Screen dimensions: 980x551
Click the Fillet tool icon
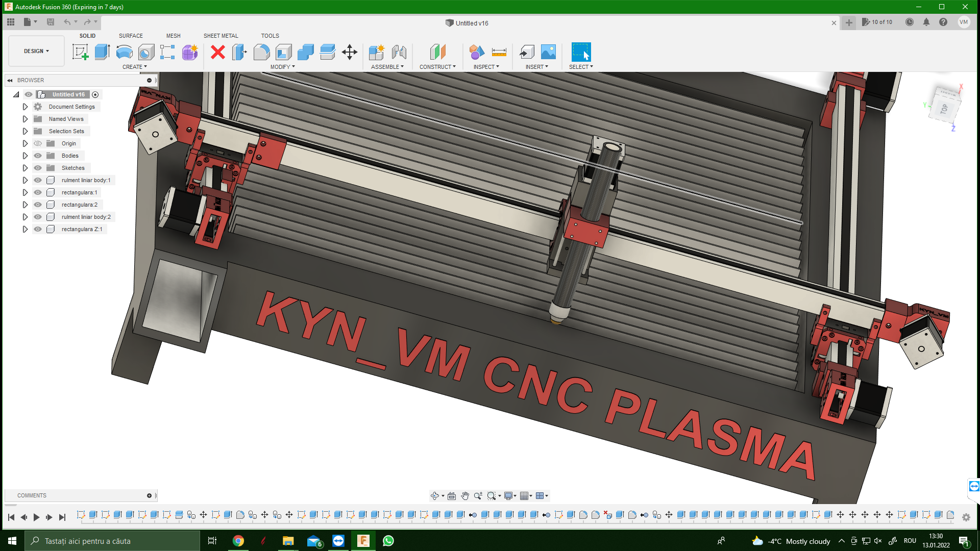(x=261, y=52)
